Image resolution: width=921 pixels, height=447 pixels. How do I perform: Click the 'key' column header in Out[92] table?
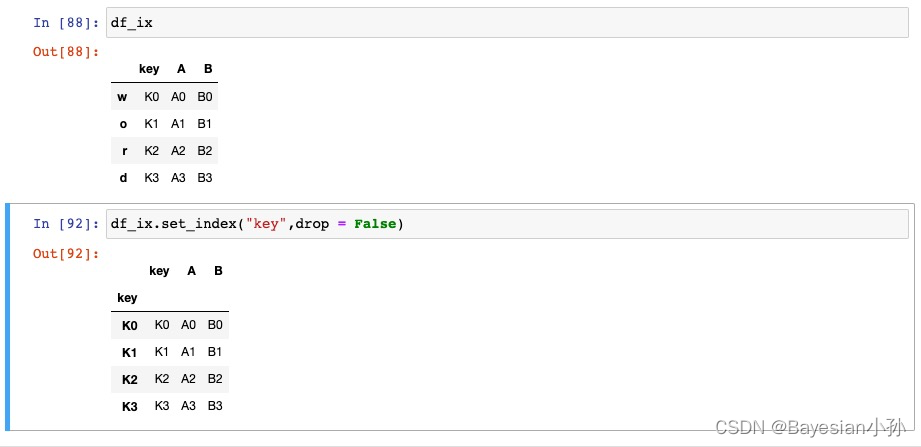coord(159,271)
